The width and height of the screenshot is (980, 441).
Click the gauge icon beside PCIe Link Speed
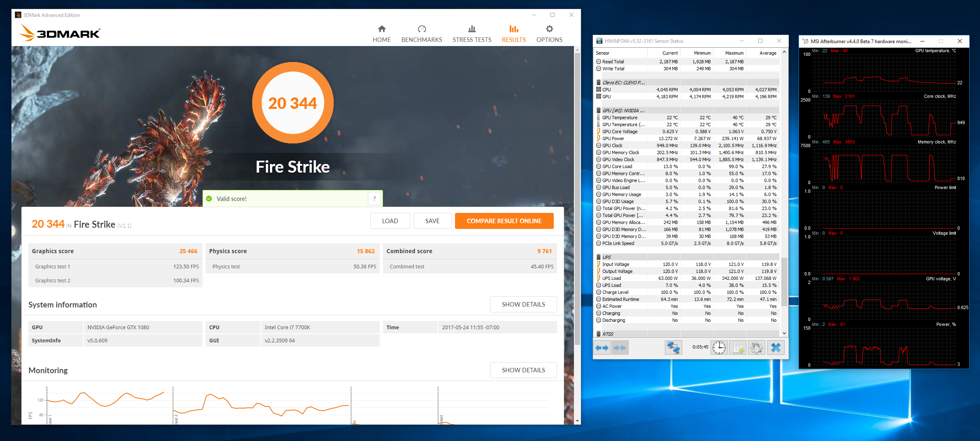click(x=599, y=243)
